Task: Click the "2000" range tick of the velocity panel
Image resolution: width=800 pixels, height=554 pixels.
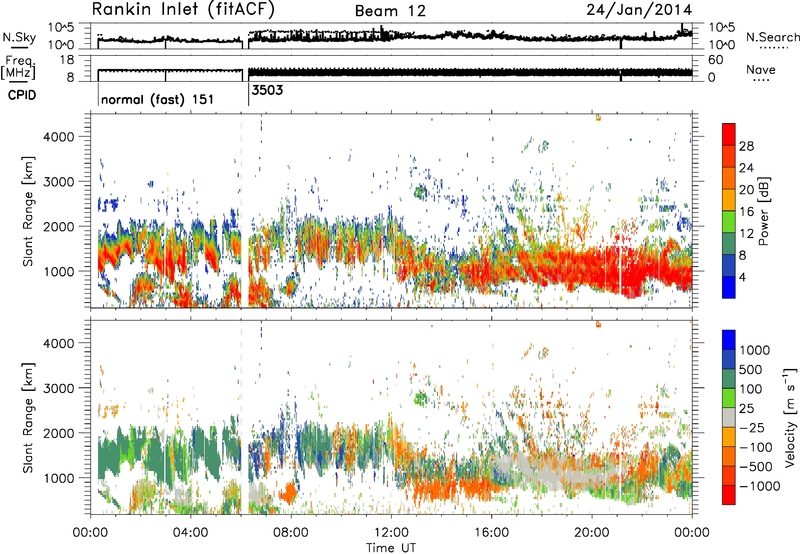Action: [x=58, y=433]
